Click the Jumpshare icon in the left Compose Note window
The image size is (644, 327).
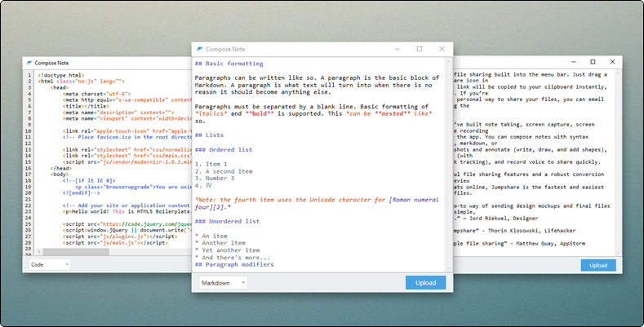[29, 63]
